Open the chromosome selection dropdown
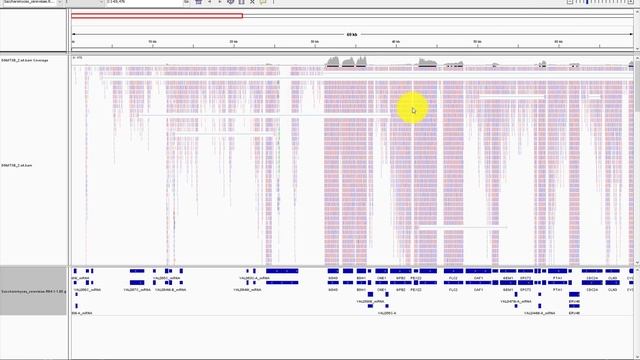This screenshot has width=640, height=360. (x=85, y=2)
